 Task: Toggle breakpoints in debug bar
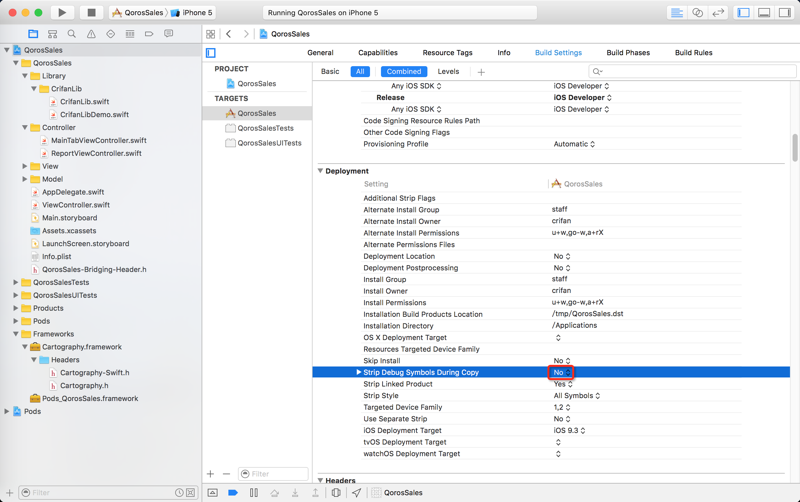pyautogui.click(x=233, y=492)
